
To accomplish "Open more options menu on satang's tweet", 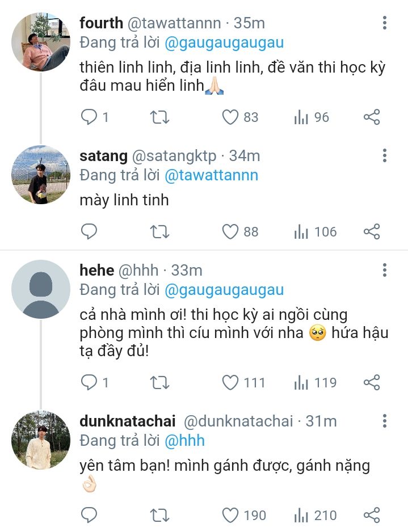I will pyautogui.click(x=385, y=155).
